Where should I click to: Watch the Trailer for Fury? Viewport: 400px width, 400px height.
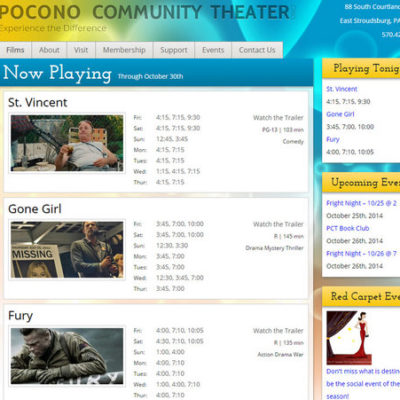[278, 331]
